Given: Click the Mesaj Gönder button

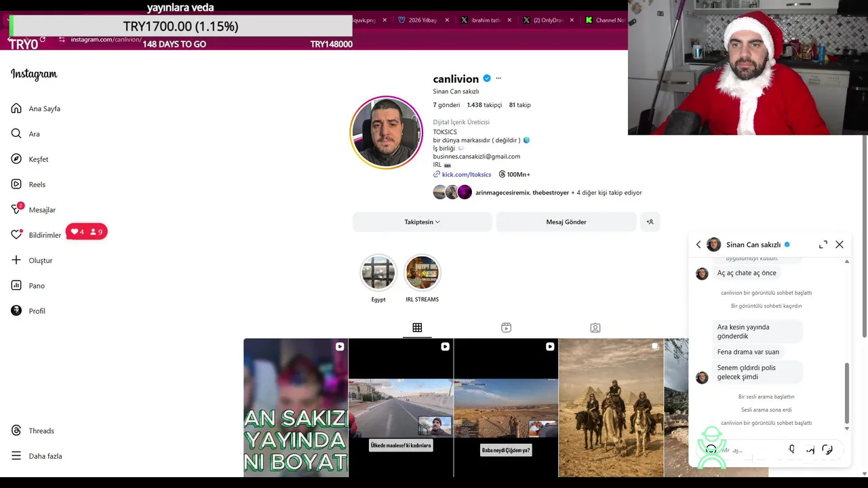Looking at the screenshot, I should (x=566, y=222).
